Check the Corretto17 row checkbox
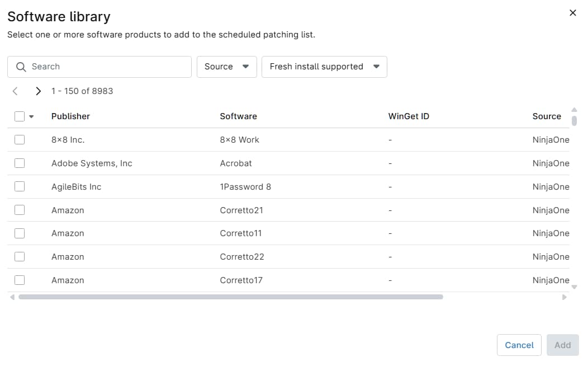The image size is (588, 366). pos(20,280)
